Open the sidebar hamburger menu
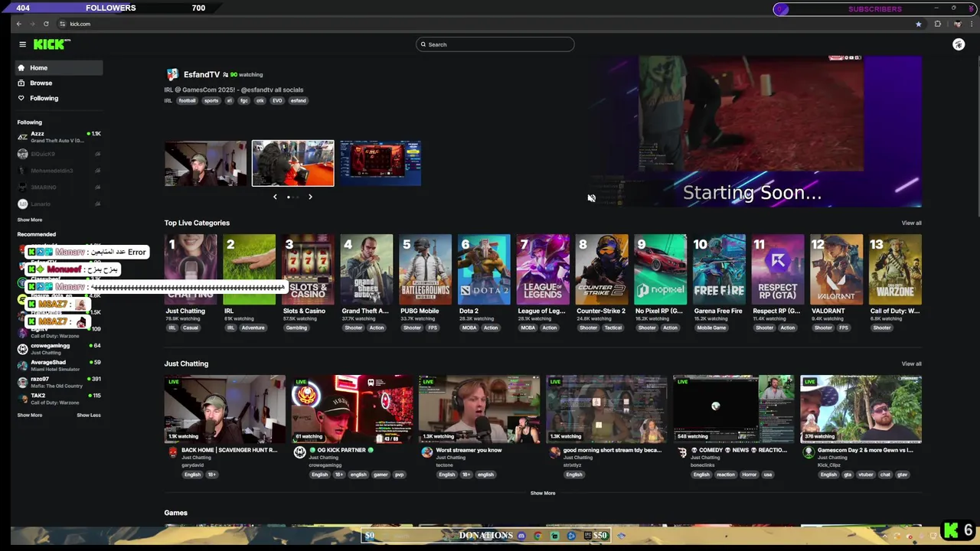 coord(22,44)
